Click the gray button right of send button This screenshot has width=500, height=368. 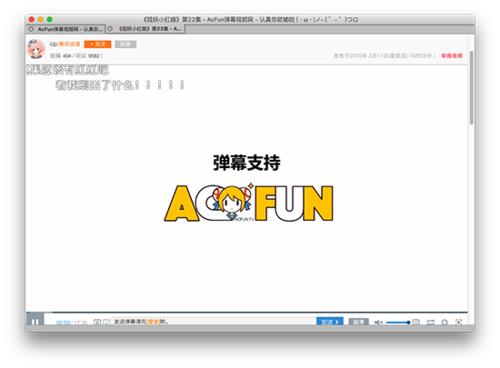[x=359, y=322]
